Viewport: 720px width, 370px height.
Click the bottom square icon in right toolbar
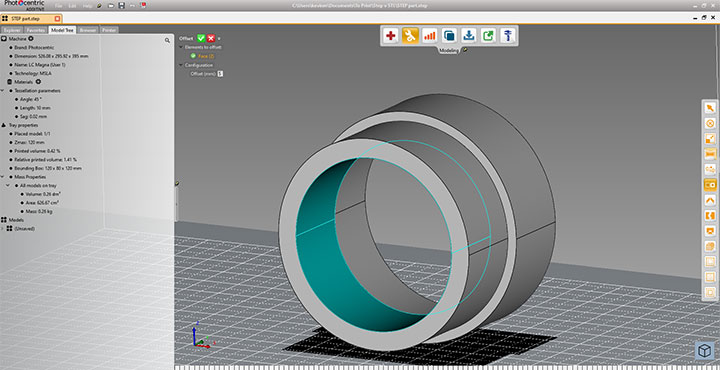[710, 292]
